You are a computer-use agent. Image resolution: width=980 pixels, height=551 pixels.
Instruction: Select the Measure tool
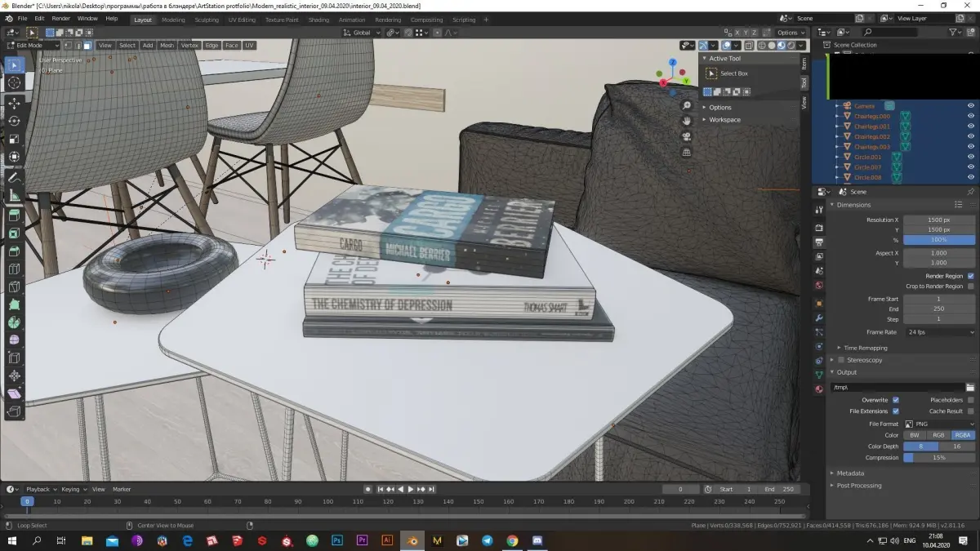coord(15,195)
